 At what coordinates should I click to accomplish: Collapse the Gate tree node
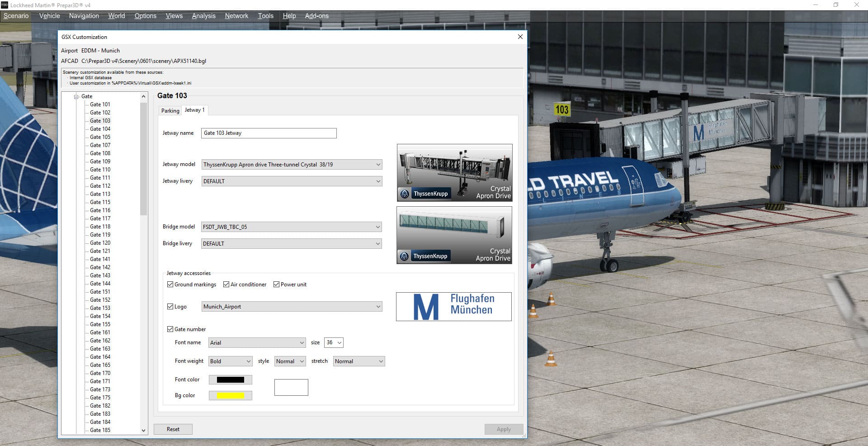pos(76,96)
